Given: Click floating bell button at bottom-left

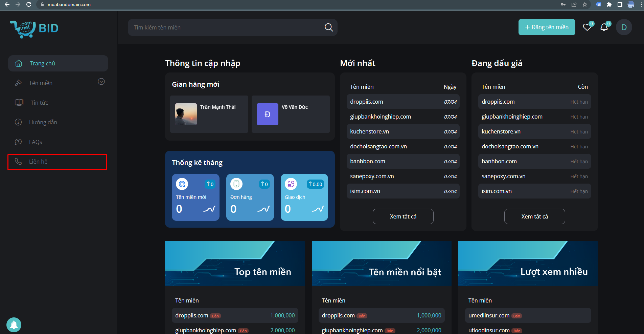Looking at the screenshot, I should point(14,325).
